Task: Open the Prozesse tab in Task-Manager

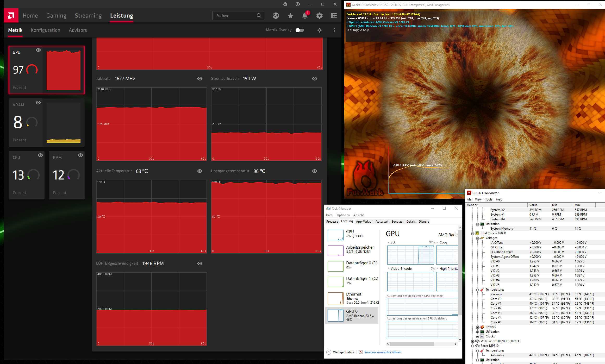Action: tap(332, 222)
